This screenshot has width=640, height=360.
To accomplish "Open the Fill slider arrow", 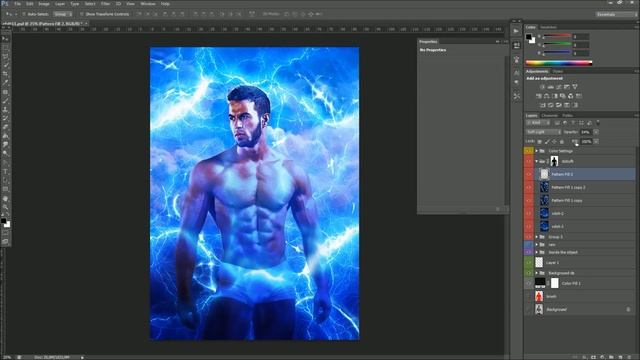I will click(x=596, y=142).
